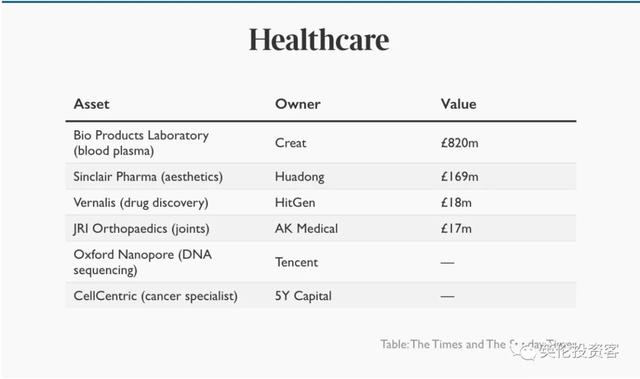Click the £820m value cell
The width and height of the screenshot is (640, 379).
coord(459,143)
